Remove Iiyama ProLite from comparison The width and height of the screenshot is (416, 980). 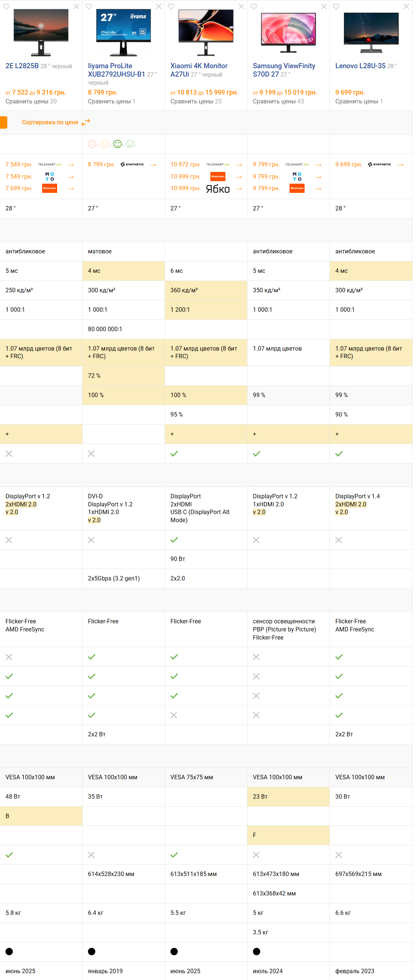point(159,7)
